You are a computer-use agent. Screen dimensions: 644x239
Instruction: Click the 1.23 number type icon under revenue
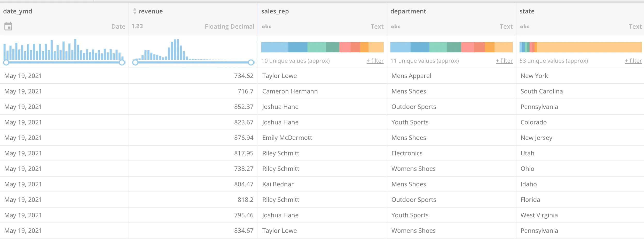[137, 26]
